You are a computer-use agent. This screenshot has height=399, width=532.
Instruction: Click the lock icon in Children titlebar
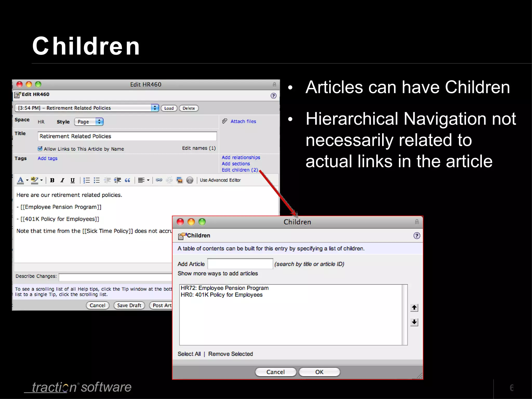[417, 222]
